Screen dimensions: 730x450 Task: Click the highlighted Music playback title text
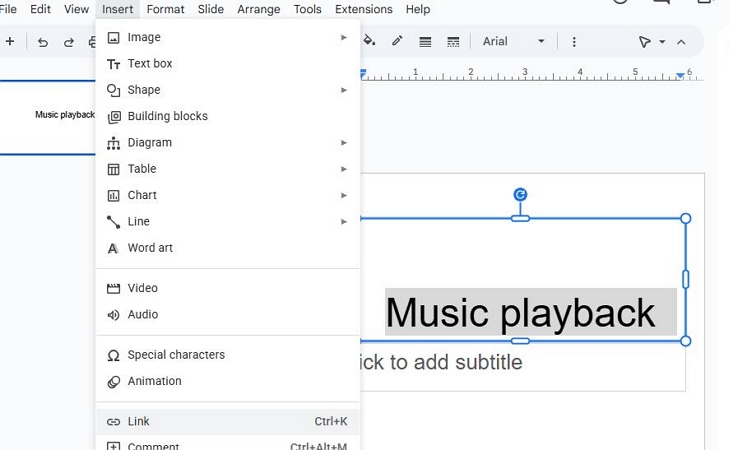click(x=520, y=313)
